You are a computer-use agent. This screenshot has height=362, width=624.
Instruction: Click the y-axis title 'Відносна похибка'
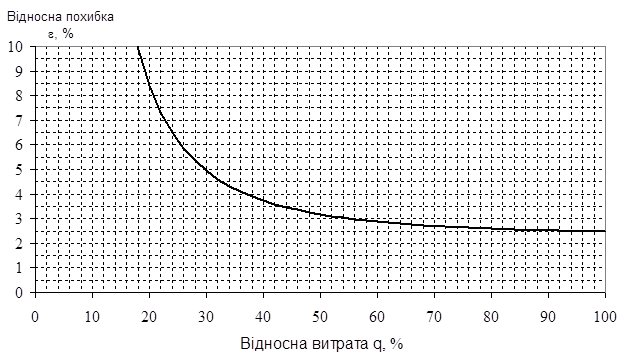click(60, 16)
